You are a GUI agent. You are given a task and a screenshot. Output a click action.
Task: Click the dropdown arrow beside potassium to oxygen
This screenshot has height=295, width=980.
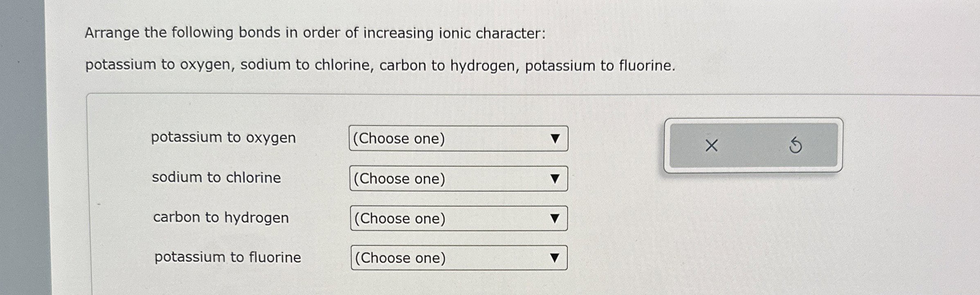[x=555, y=139]
